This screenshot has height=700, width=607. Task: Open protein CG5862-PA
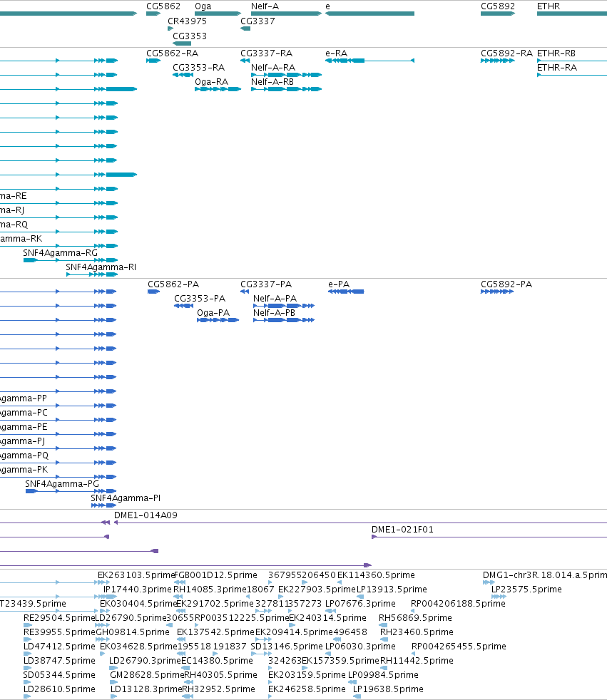pos(173,284)
